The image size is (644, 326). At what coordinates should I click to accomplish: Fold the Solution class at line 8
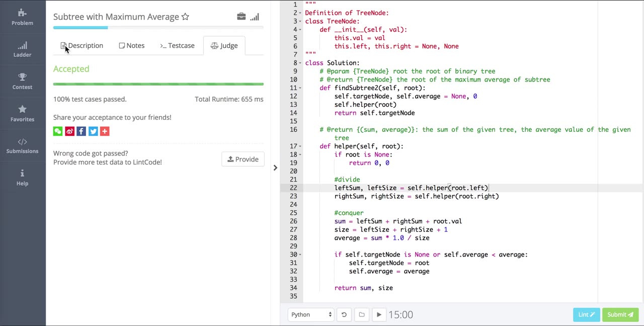[300, 63]
